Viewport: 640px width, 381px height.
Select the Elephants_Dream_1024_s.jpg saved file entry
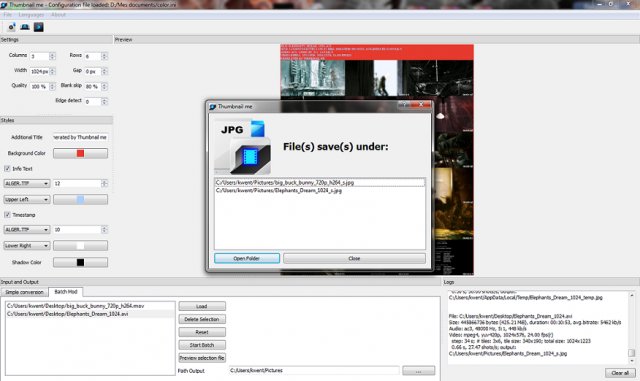(279, 190)
